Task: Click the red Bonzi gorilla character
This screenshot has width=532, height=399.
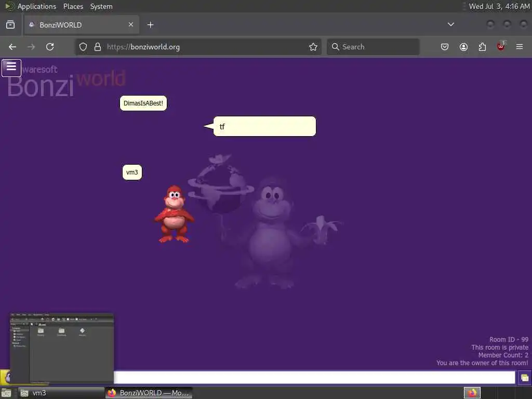Action: pyautogui.click(x=174, y=214)
